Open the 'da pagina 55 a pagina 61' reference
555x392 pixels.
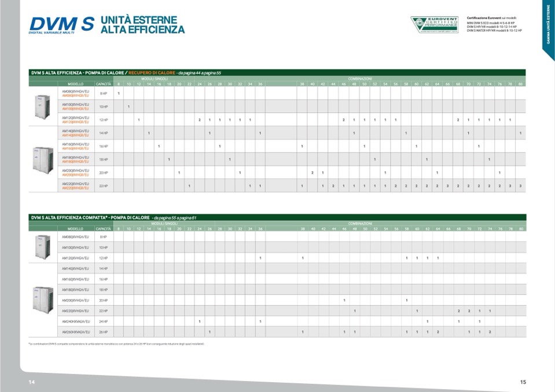(x=174, y=217)
